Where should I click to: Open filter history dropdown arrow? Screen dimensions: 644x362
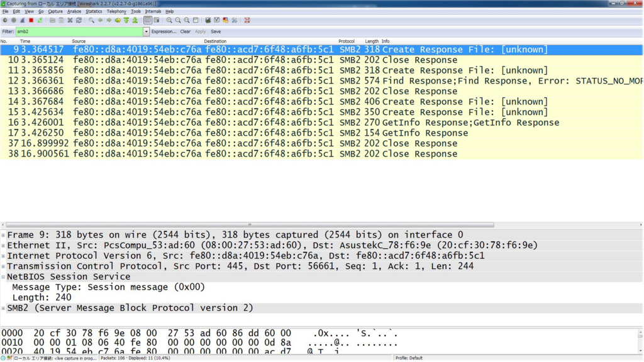pos(146,31)
